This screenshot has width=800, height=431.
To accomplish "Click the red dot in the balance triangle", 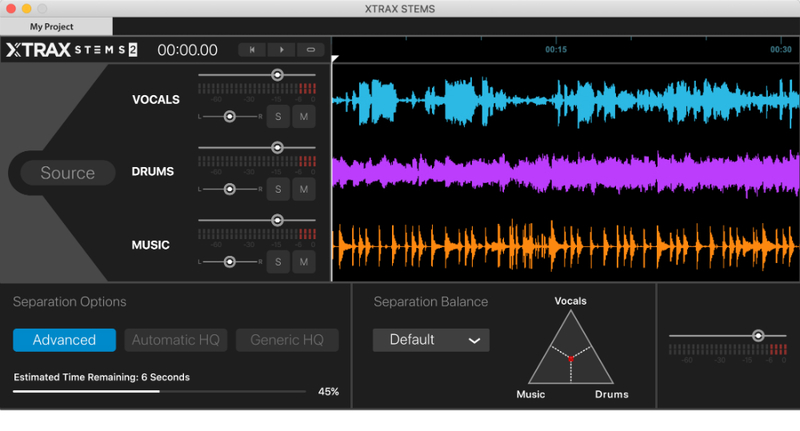I will [x=571, y=357].
